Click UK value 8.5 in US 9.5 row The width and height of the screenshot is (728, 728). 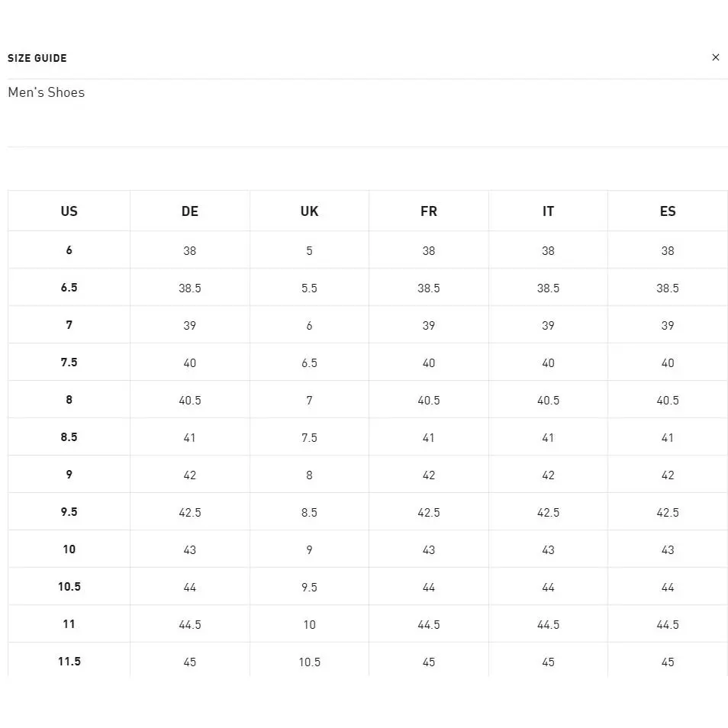(x=309, y=513)
